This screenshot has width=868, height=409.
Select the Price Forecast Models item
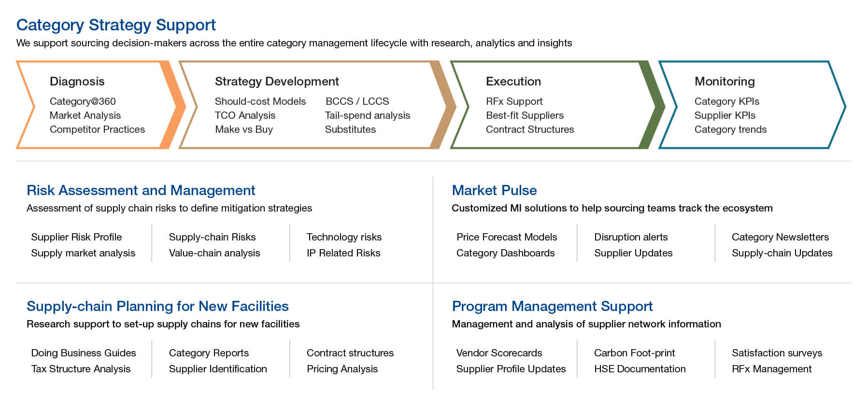pos(507,237)
